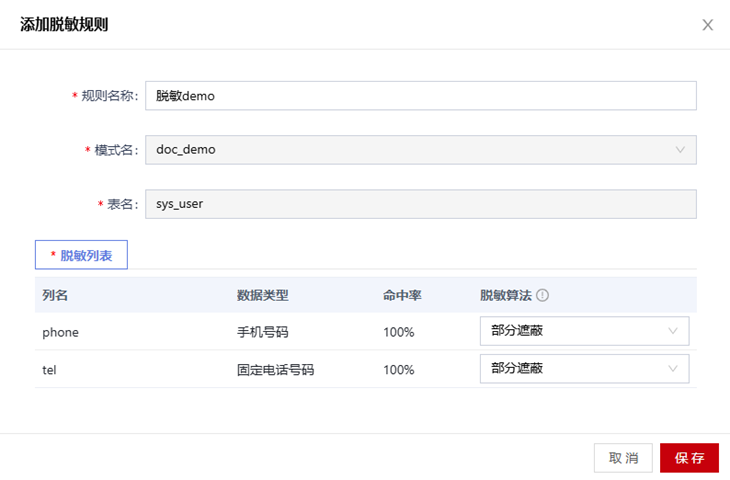Click the 命中率 column header
Image resolution: width=730 pixels, height=480 pixels.
[402, 295]
